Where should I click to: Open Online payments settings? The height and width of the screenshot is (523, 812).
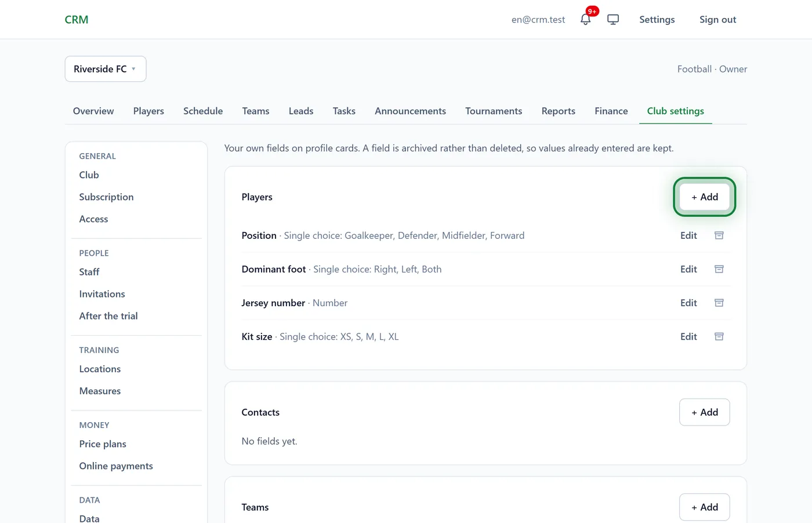coord(116,466)
